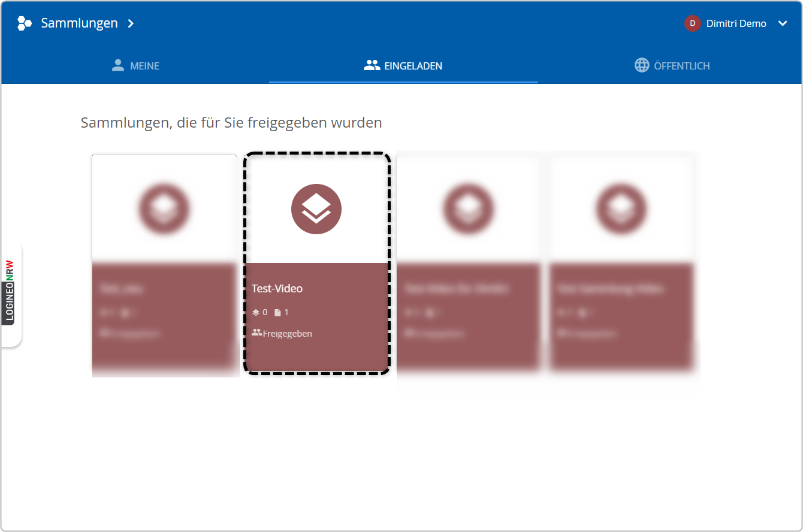803x532 pixels.
Task: Click the file count icon on Test-Video
Action: click(x=277, y=312)
